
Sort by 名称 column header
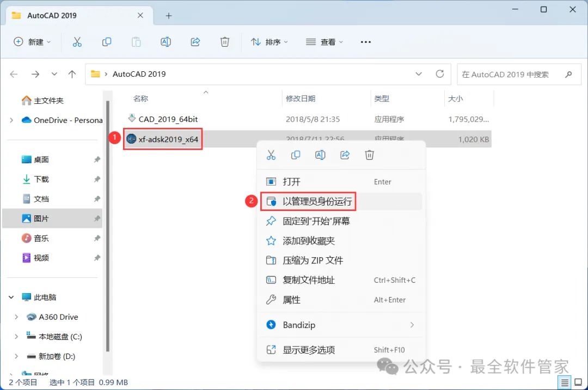point(140,98)
